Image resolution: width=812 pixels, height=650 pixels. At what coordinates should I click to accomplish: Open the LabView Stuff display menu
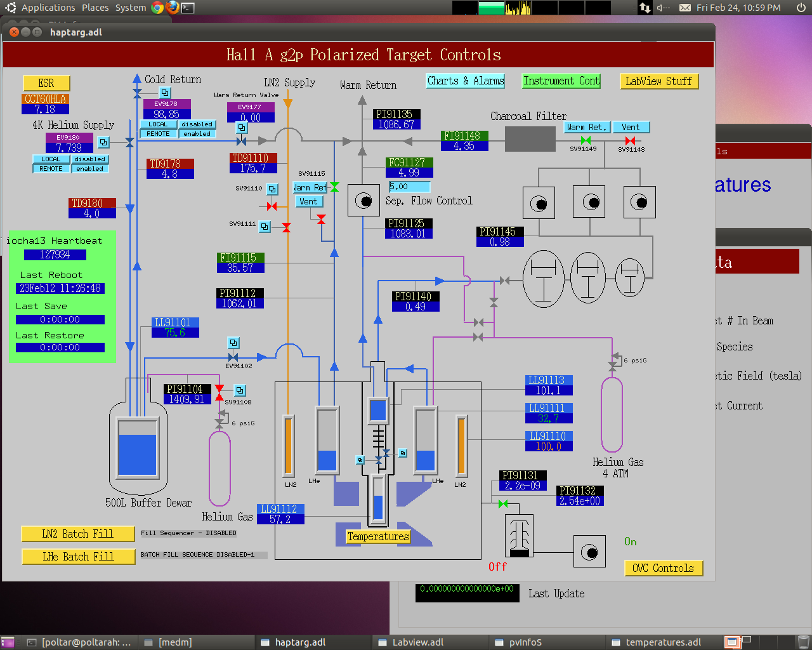(x=658, y=81)
